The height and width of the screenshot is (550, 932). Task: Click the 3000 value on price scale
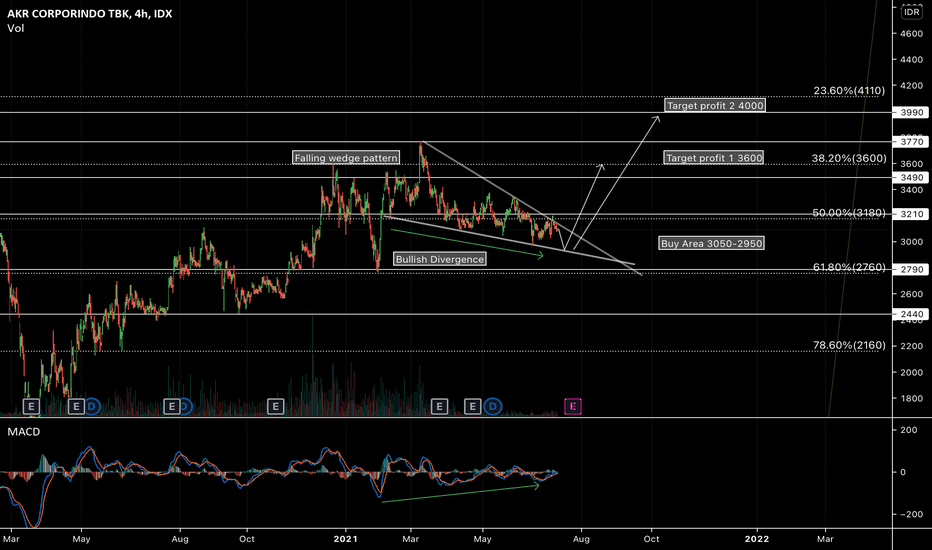point(912,242)
